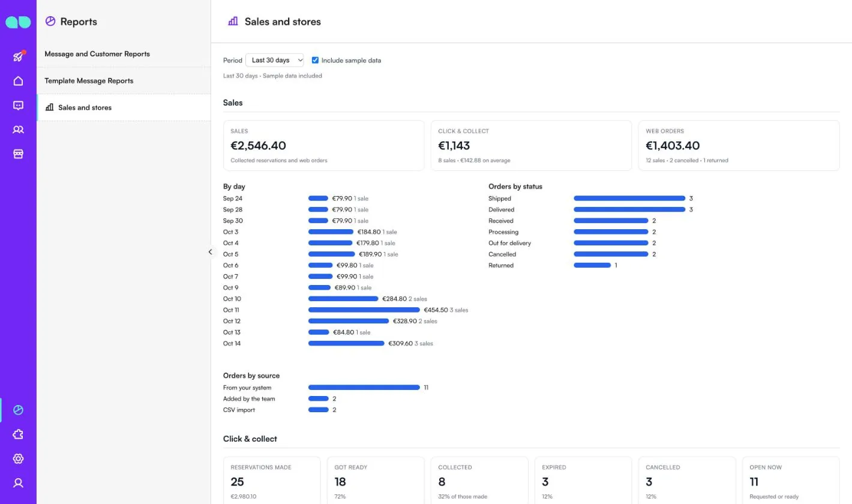852x504 pixels.
Task: Click the Returned status bar
Action: pyautogui.click(x=592, y=265)
